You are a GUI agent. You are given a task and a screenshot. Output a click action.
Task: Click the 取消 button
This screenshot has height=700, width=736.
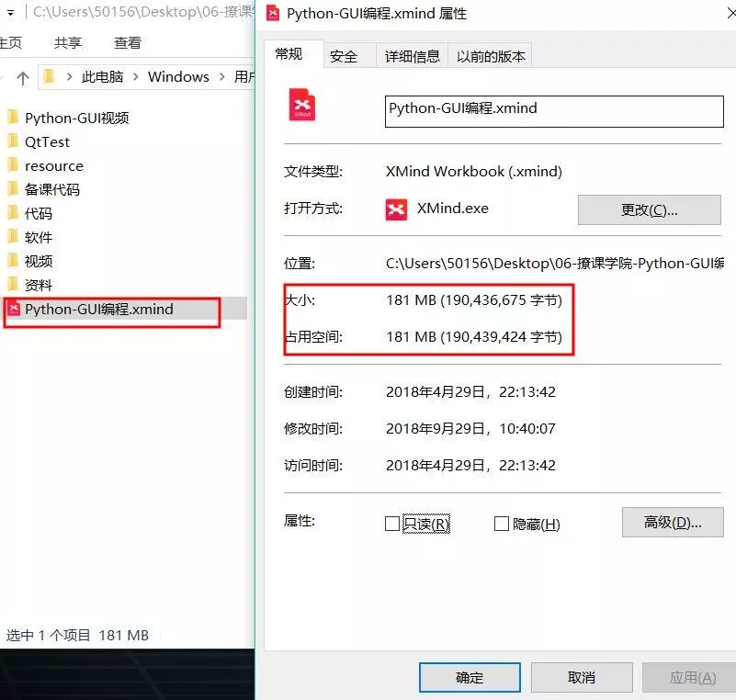tap(582, 677)
